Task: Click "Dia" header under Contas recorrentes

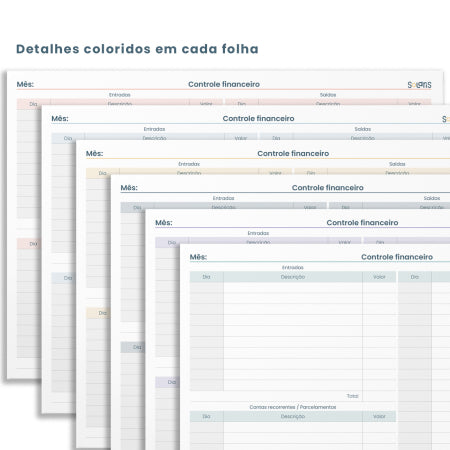Action: point(207,416)
